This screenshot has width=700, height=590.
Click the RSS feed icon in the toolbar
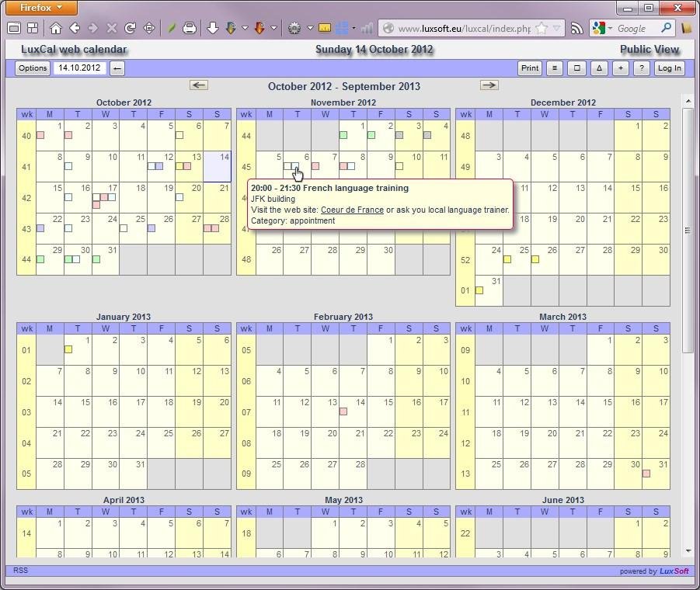coord(576,28)
